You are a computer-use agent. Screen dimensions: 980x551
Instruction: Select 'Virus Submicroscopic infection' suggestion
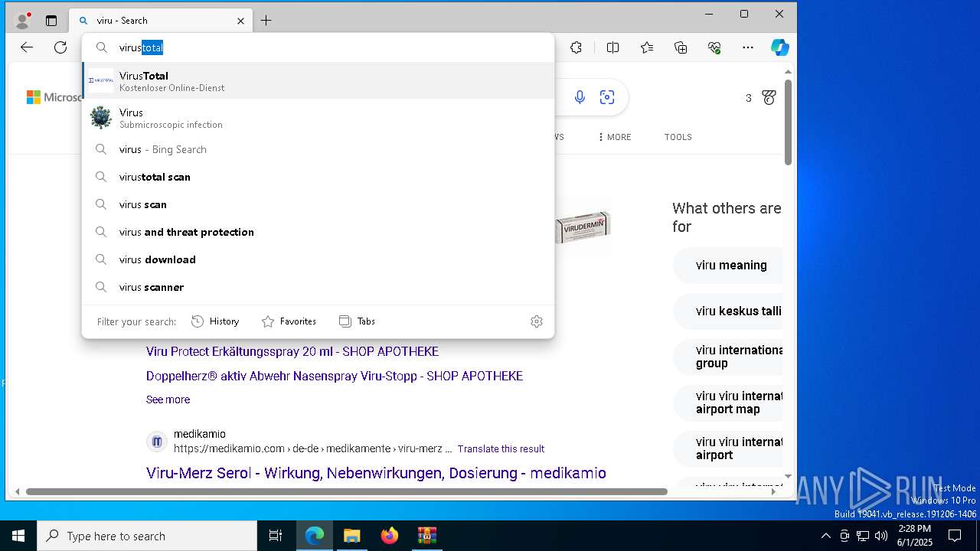click(x=318, y=118)
